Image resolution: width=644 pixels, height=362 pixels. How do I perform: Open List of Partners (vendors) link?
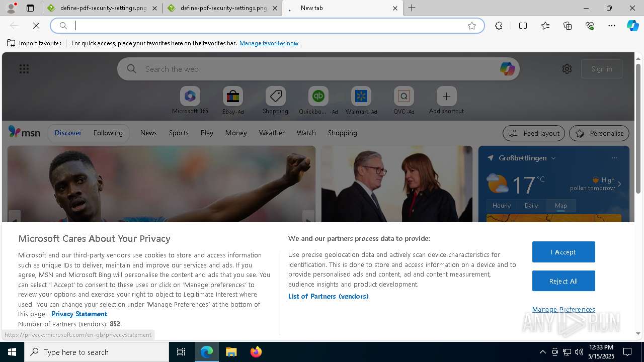pyautogui.click(x=328, y=296)
